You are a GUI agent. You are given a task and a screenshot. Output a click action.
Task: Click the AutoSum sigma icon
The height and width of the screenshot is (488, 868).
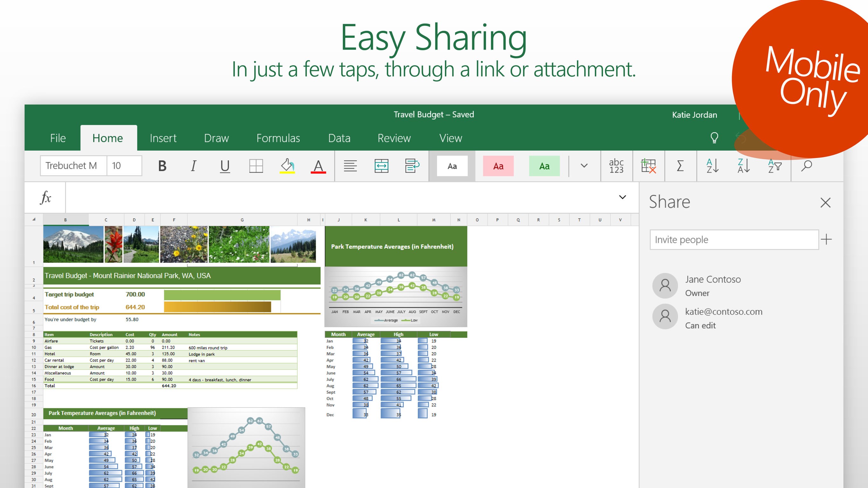pyautogui.click(x=680, y=166)
